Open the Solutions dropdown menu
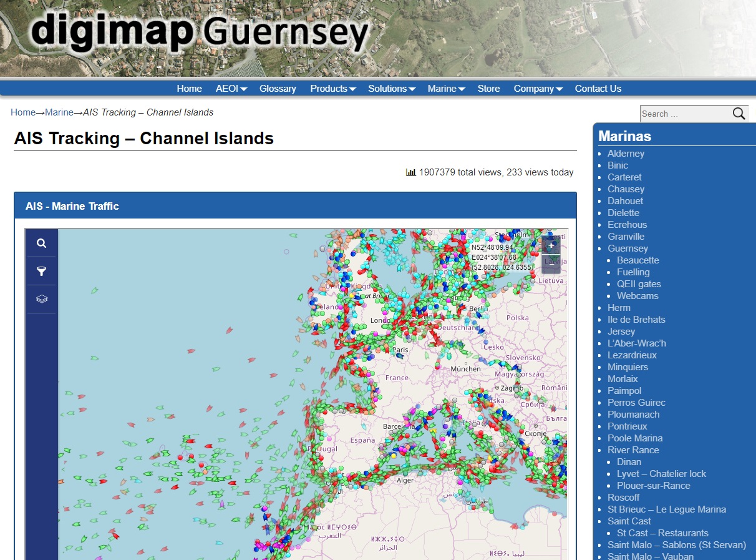 tap(391, 89)
